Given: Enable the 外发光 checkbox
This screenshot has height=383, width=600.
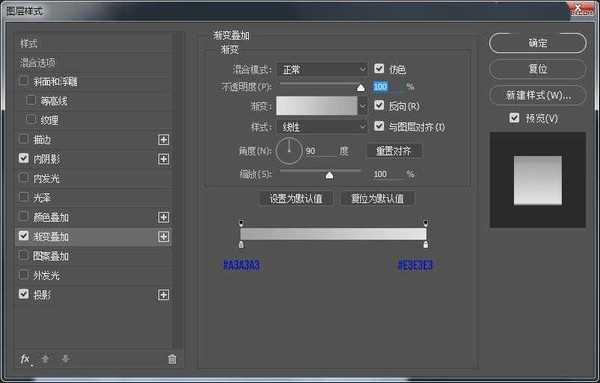Looking at the screenshot, I should (x=24, y=274).
